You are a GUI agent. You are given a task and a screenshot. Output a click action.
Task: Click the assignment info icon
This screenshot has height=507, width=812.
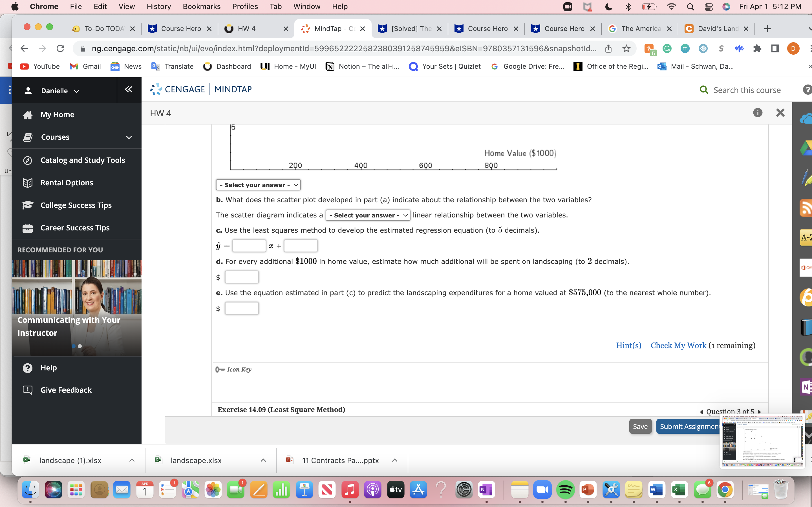coord(757,113)
